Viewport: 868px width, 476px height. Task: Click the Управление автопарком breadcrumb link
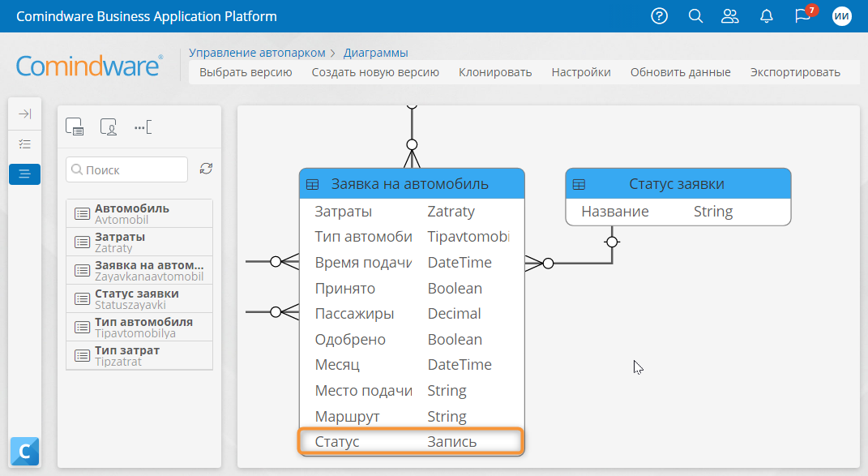click(257, 53)
